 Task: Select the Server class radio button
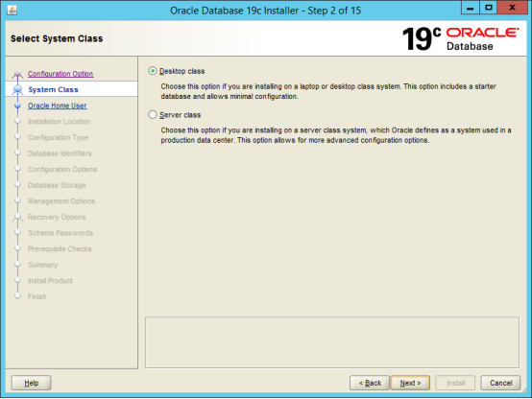pos(153,114)
